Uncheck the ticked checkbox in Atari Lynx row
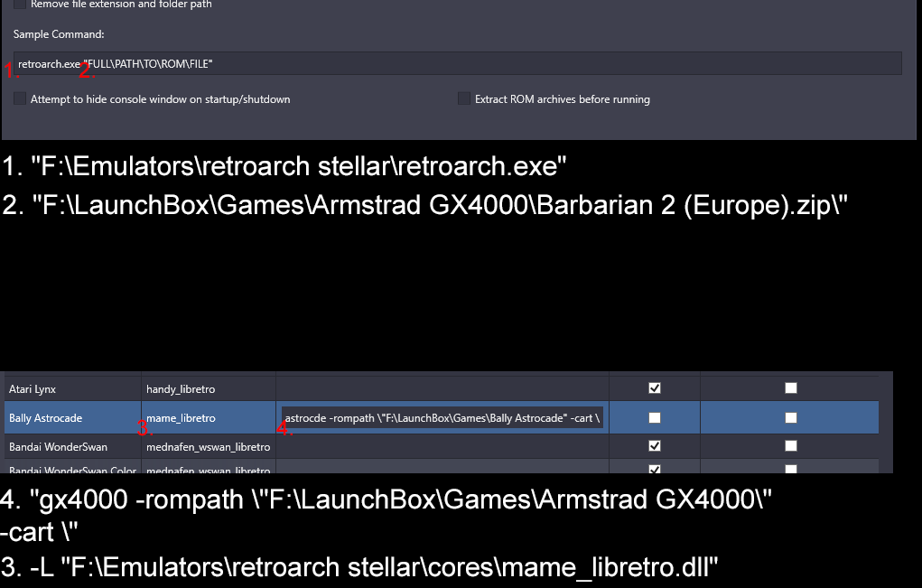 coord(655,388)
